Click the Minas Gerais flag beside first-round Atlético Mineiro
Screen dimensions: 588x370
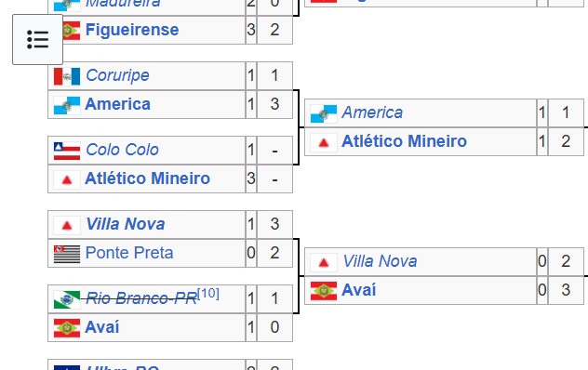tap(67, 180)
